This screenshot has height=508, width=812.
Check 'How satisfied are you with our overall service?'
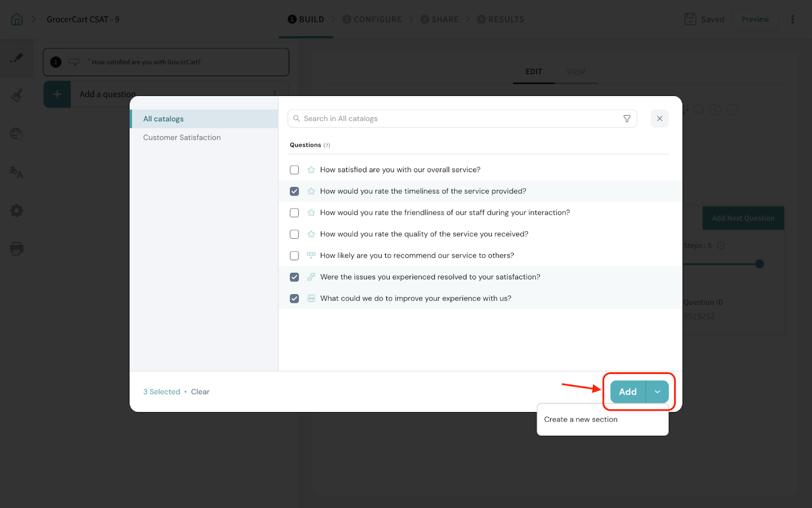[294, 170]
